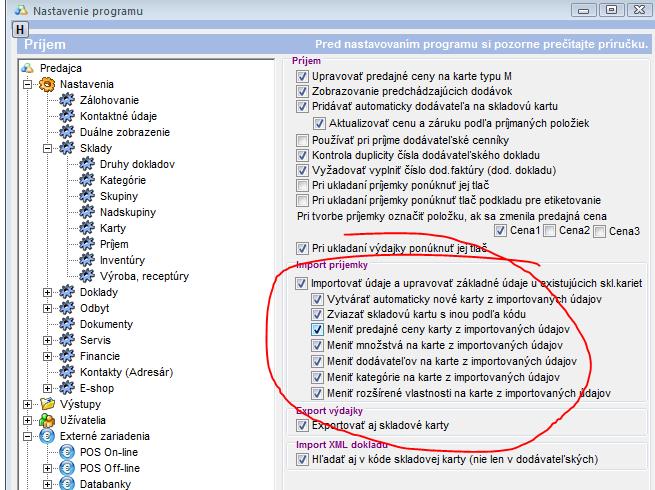Click the Výstupy folder icon
The height and width of the screenshot is (490, 655).
(47, 404)
